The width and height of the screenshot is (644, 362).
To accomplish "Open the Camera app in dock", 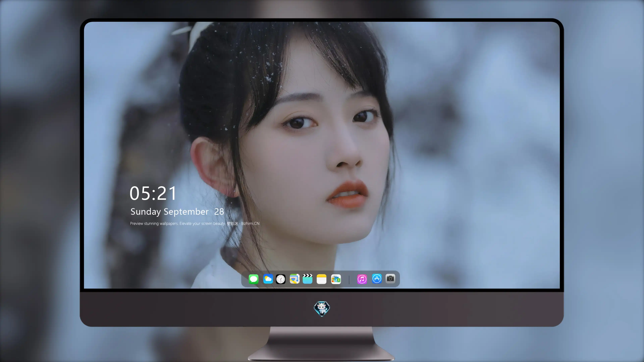I will [x=390, y=279].
